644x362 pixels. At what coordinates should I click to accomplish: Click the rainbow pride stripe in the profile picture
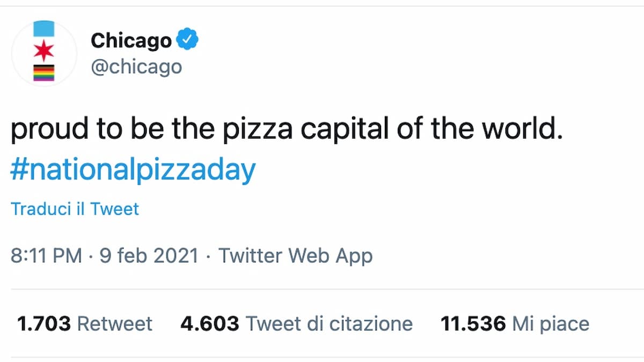(43, 72)
